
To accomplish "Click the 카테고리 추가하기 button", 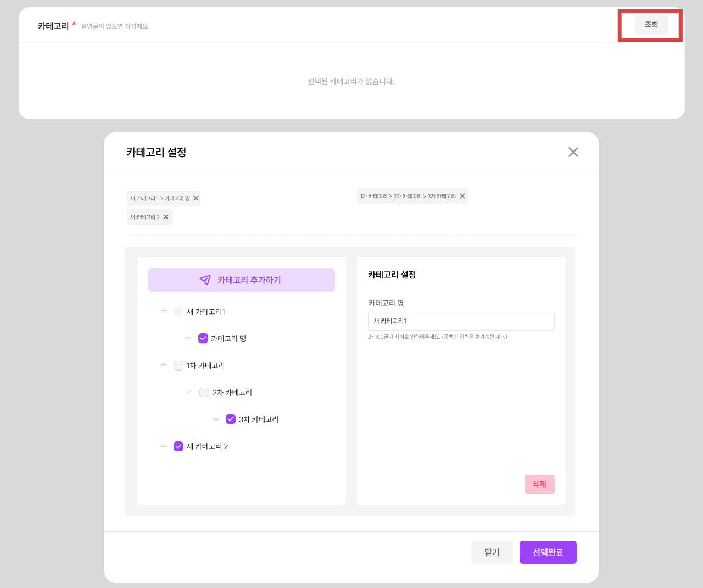I will click(242, 280).
